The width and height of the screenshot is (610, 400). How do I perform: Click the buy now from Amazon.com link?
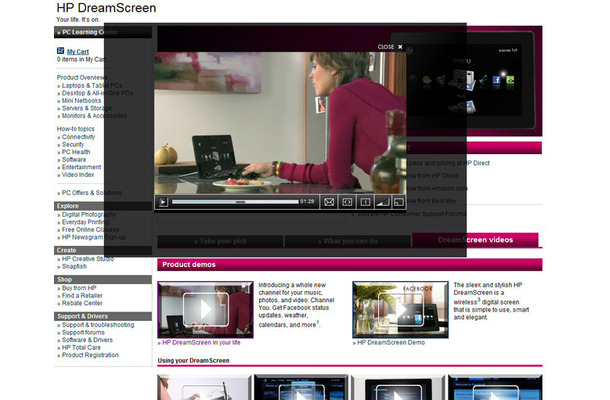437,188
